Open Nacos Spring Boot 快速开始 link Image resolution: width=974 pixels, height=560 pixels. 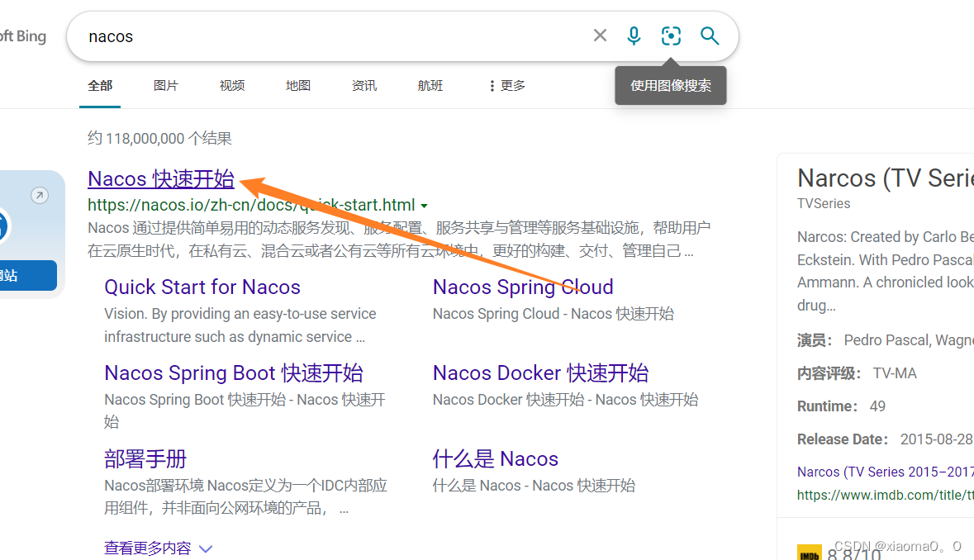[x=234, y=373]
